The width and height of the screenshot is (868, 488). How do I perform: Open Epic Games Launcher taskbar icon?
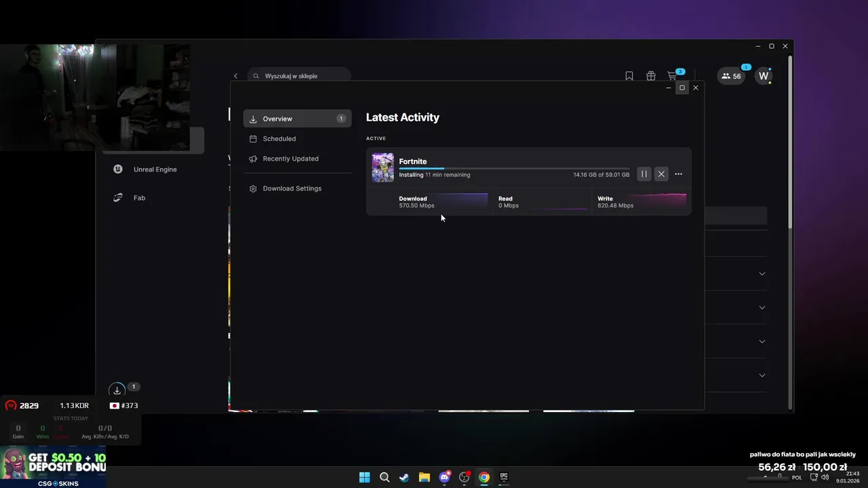pyautogui.click(x=504, y=477)
